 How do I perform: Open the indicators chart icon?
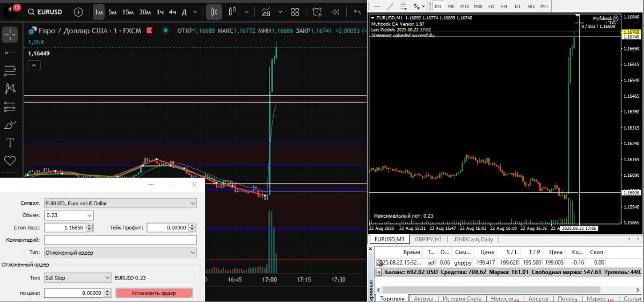tap(266, 12)
